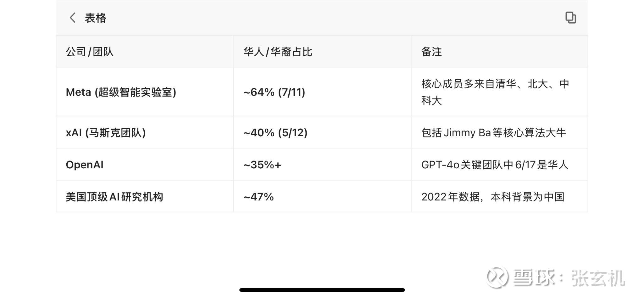The image size is (644, 298).
Task: Click the 2022年数据 note cell
Action: coord(493,197)
